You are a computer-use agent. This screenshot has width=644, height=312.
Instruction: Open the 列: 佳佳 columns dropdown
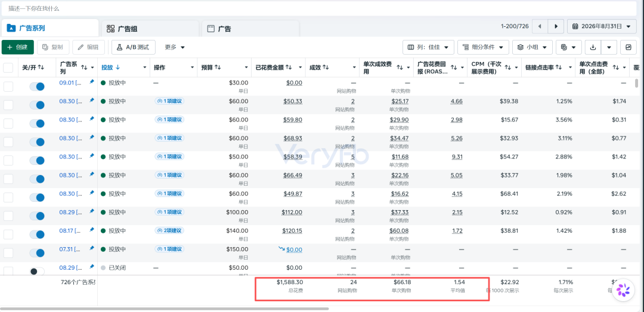coord(428,47)
